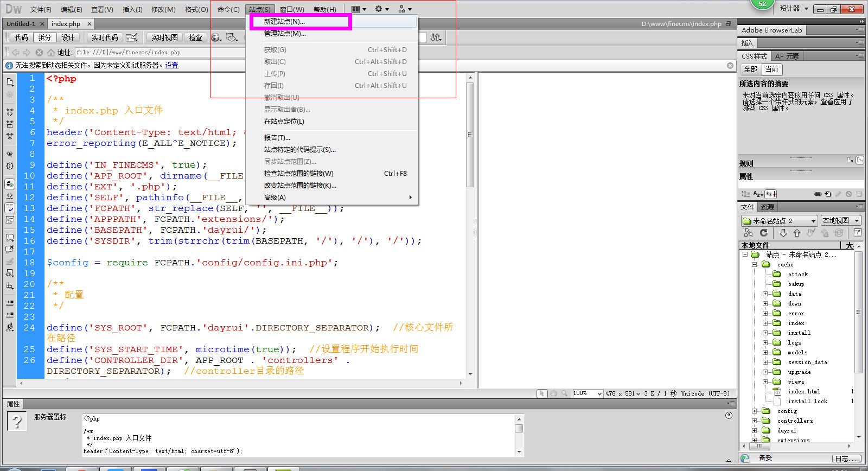
Task: Click file management arrows icon
Action: (436, 37)
